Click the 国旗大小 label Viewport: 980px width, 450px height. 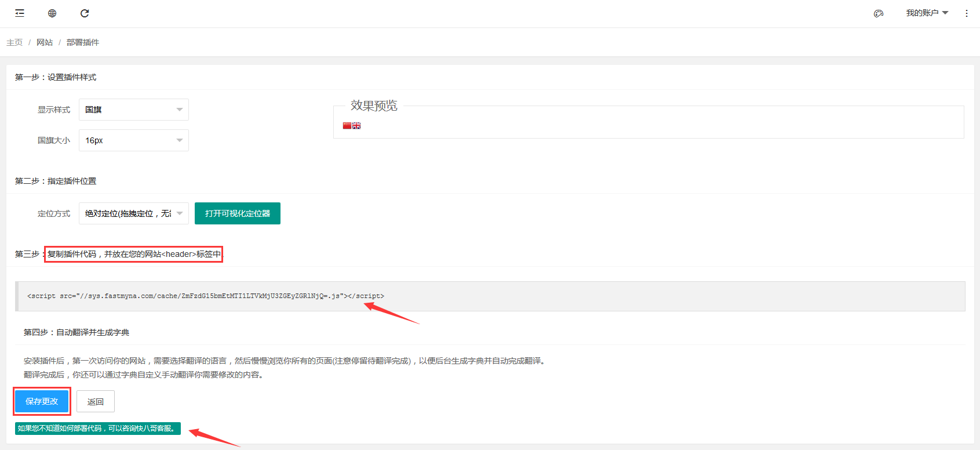pyautogui.click(x=54, y=140)
